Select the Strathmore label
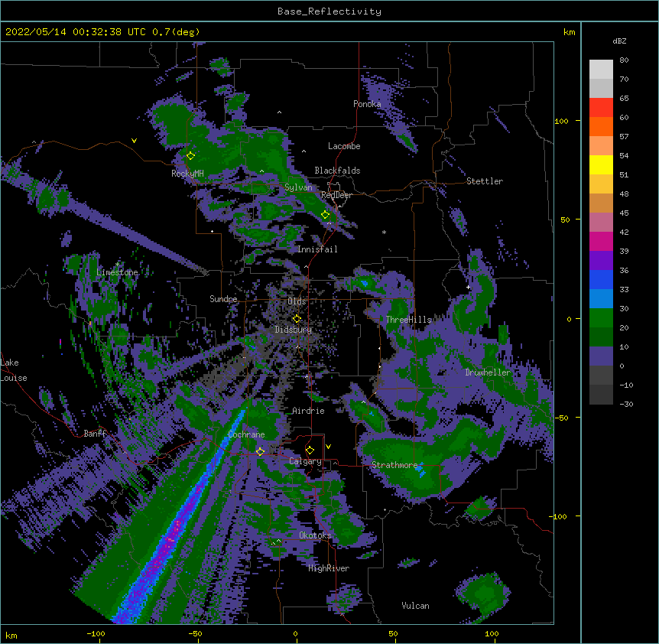The width and height of the screenshot is (659, 644). point(394,465)
